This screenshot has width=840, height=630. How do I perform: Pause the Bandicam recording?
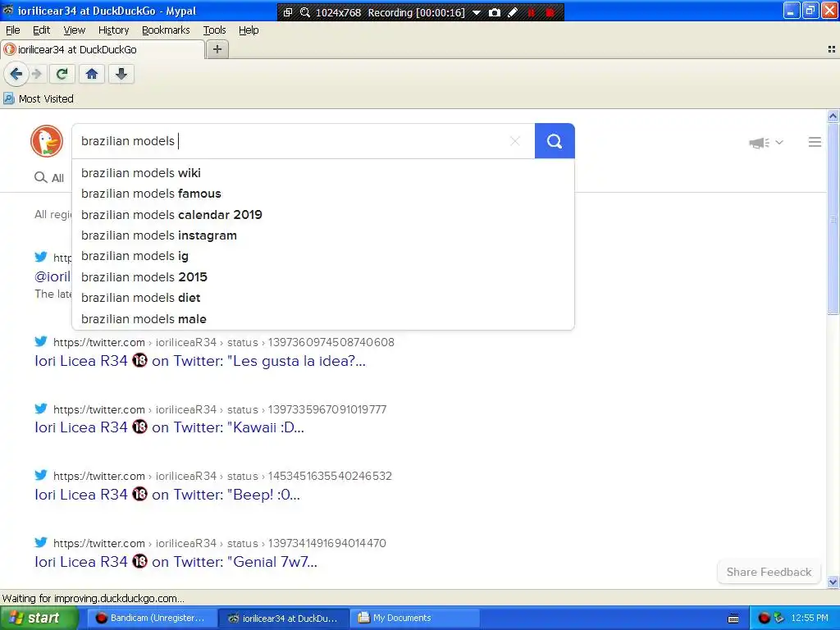tap(531, 12)
